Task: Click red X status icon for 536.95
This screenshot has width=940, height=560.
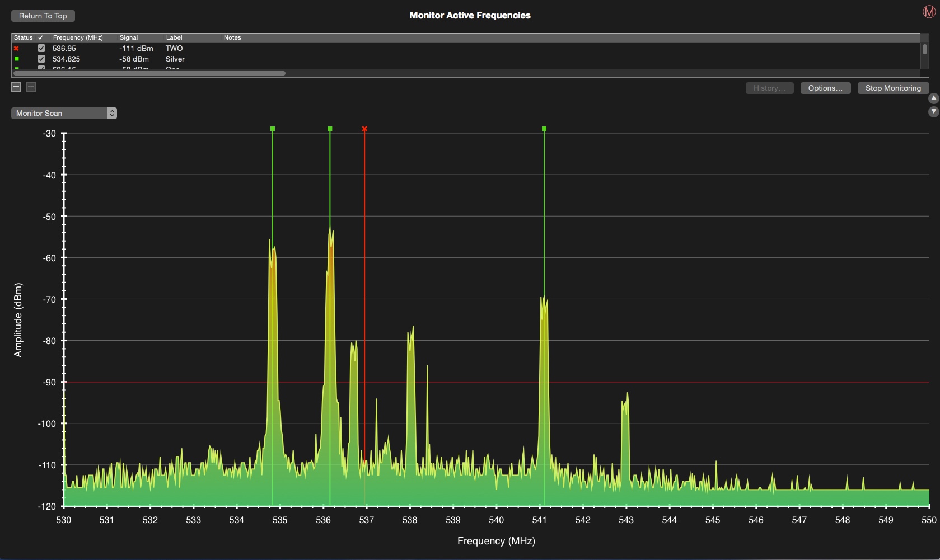Action: (x=16, y=49)
